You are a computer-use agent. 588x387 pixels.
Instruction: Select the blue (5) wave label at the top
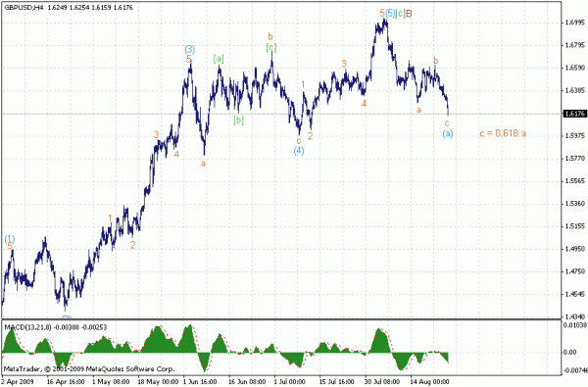point(390,14)
